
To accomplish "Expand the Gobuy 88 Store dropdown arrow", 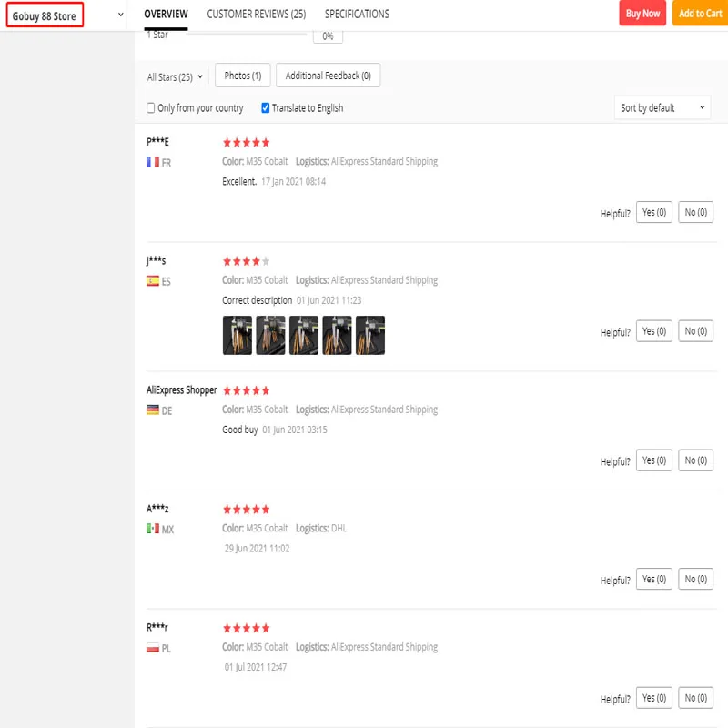I will click(121, 15).
